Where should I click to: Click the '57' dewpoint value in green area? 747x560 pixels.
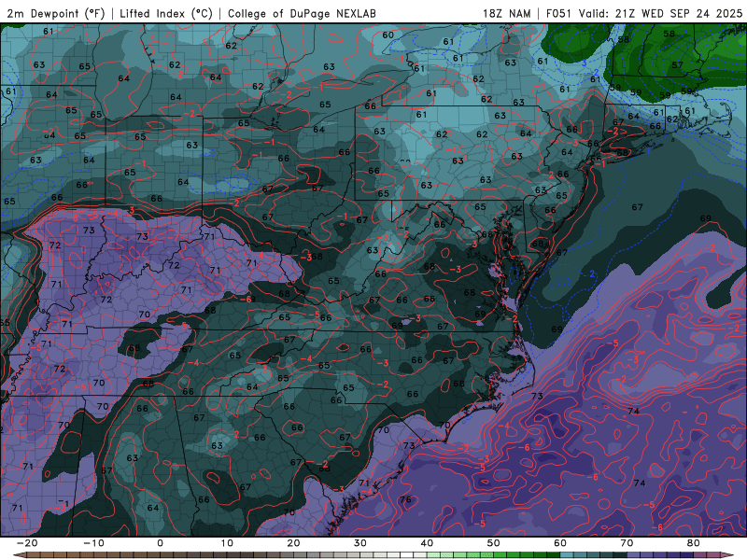coord(677,64)
